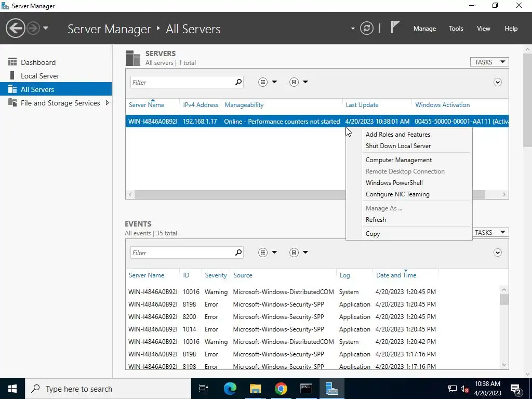The height and width of the screenshot is (399, 532).
Task: Click the Refresh circular arrows icon
Action: pyautogui.click(x=367, y=28)
